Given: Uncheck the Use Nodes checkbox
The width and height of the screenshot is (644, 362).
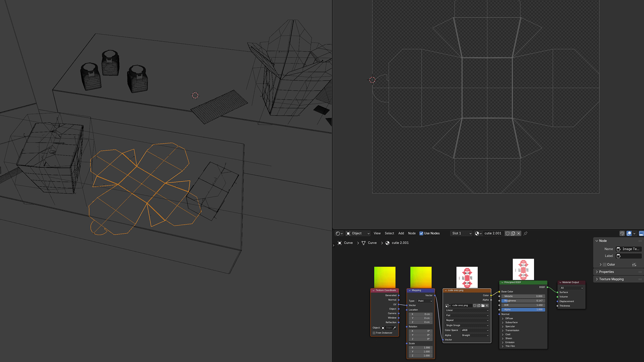Looking at the screenshot, I should pos(421,233).
